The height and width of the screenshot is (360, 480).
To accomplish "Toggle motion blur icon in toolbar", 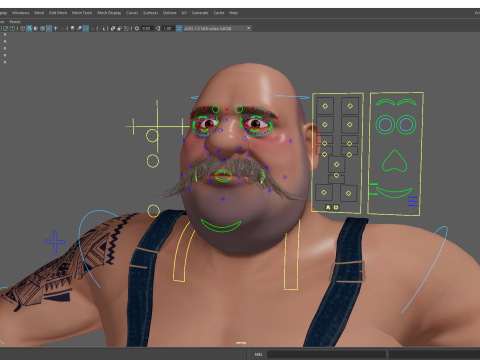I will [79, 28].
